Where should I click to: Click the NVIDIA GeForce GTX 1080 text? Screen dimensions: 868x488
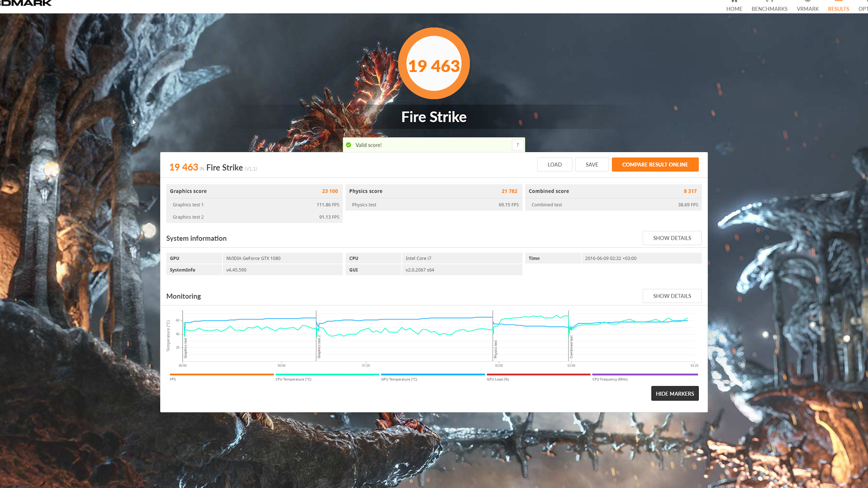click(253, 258)
